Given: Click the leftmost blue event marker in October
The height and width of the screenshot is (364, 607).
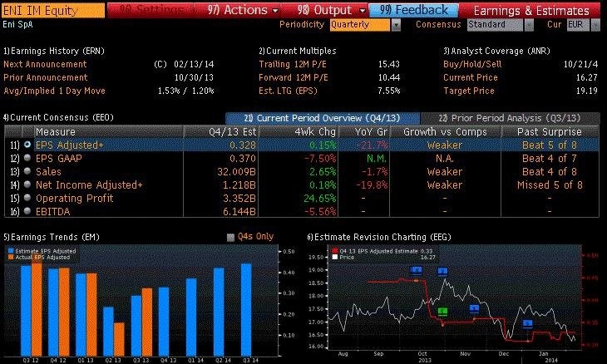Looking at the screenshot, I should (x=416, y=270).
